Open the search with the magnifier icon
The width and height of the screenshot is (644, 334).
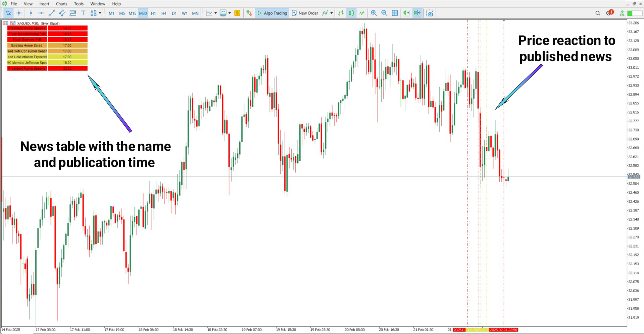pos(598,13)
